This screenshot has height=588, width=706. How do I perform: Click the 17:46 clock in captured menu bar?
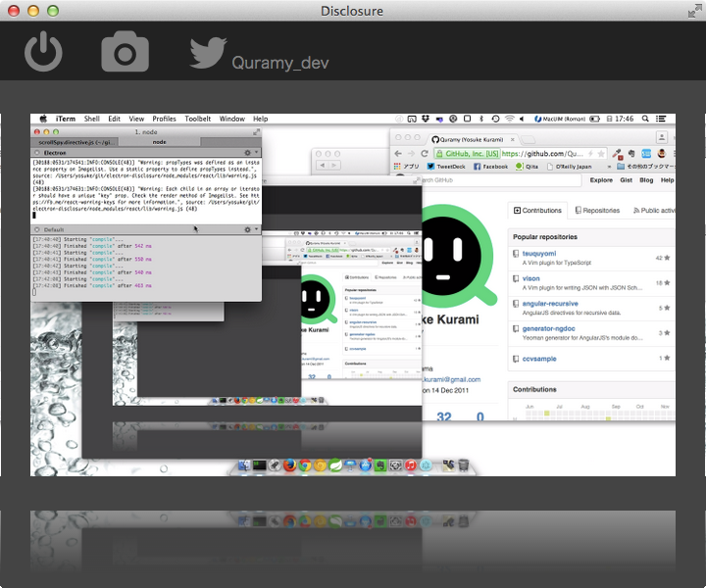point(624,119)
